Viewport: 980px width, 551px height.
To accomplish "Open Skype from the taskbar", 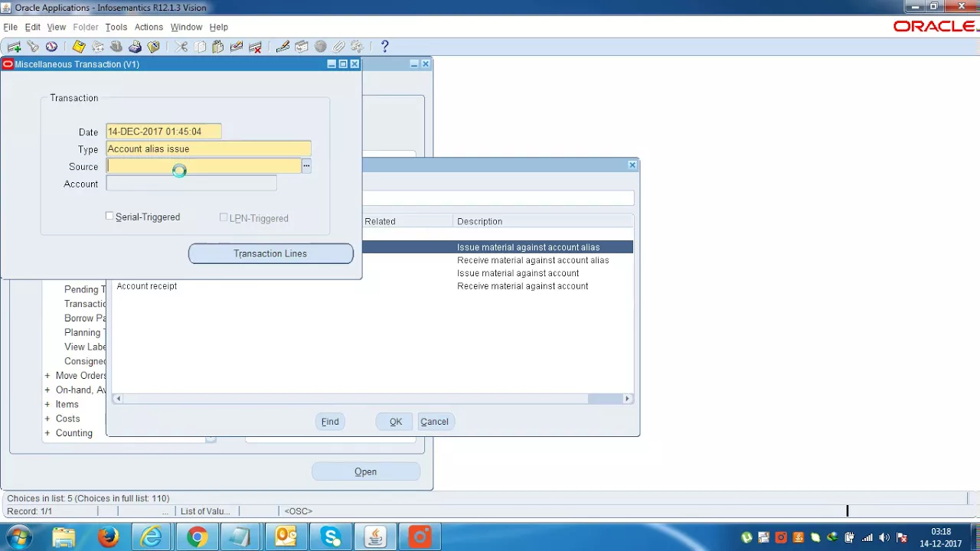I will [332, 537].
